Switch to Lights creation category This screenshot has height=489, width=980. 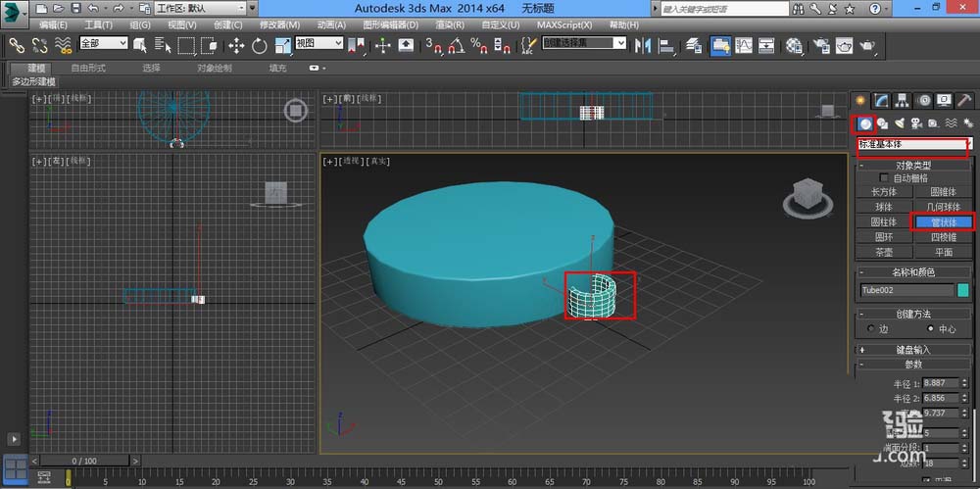coord(899,123)
